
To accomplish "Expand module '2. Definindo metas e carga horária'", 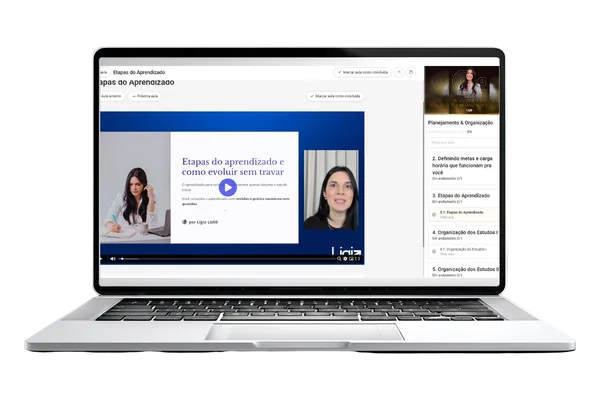I will [x=463, y=168].
